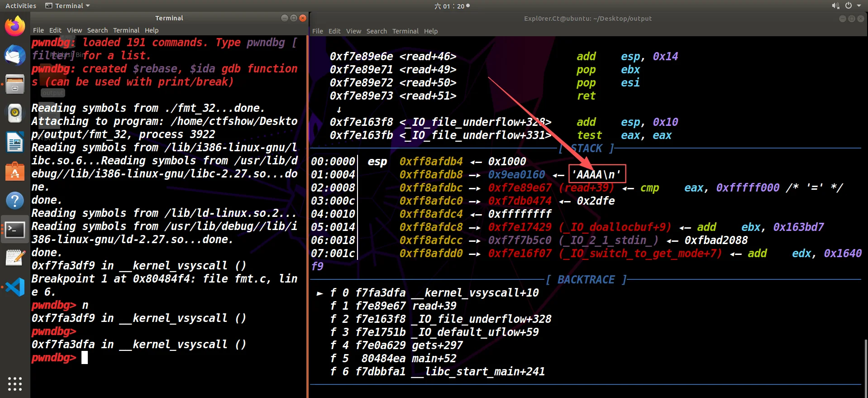
Task: Click the volume icon in top bar
Action: click(835, 6)
